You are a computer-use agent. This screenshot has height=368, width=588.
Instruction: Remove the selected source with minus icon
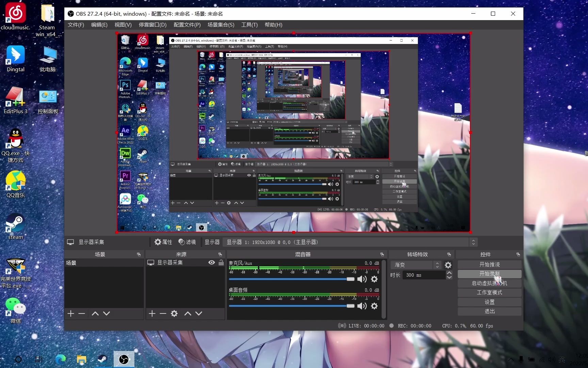point(163,313)
